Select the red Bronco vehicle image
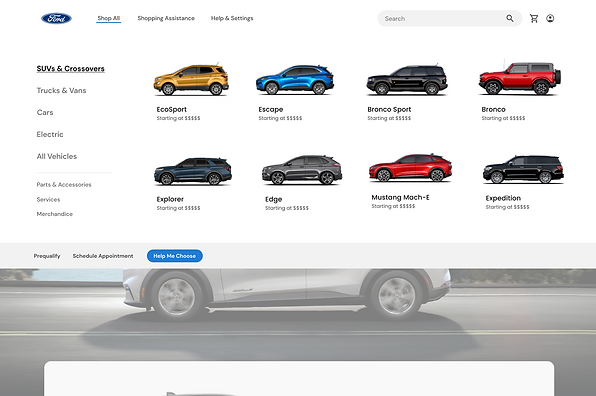Viewport: 596px width, 396px height. coord(520,78)
